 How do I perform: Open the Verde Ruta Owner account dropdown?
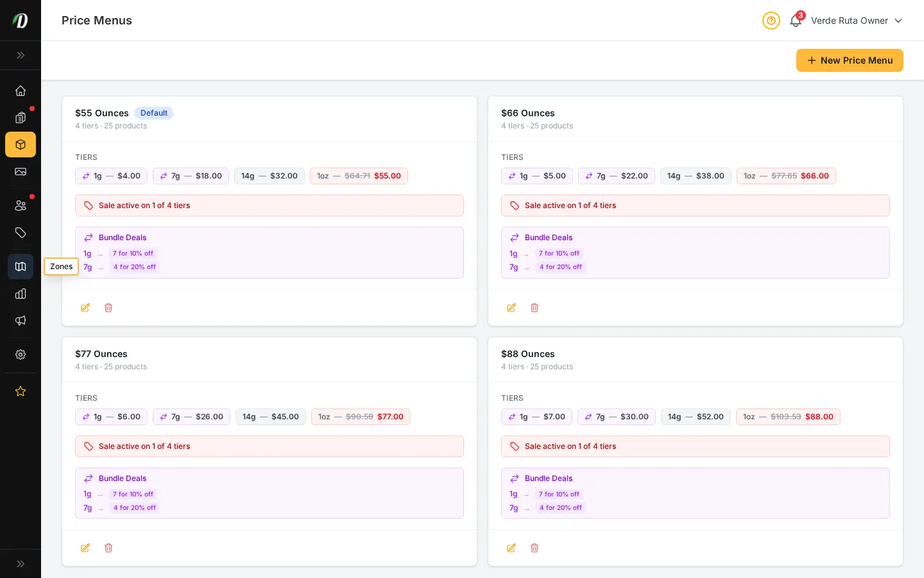click(857, 21)
